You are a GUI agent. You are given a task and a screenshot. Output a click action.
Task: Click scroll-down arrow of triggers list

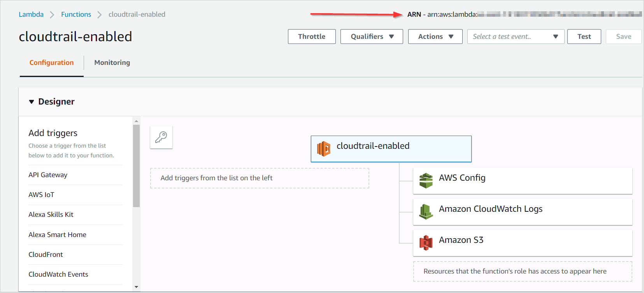click(x=136, y=287)
